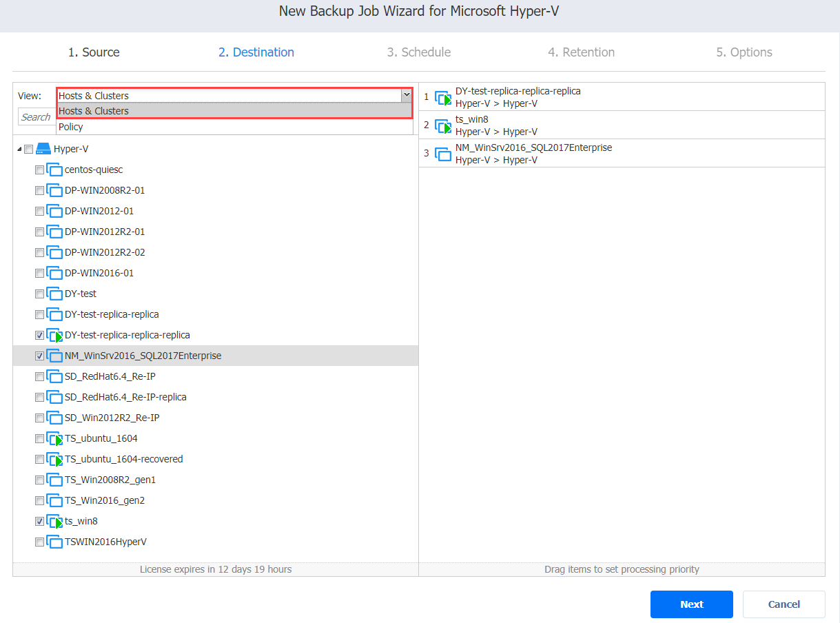
Task: Click the TS_ubuntu_1604-recovered VM icon
Action: coord(54,459)
